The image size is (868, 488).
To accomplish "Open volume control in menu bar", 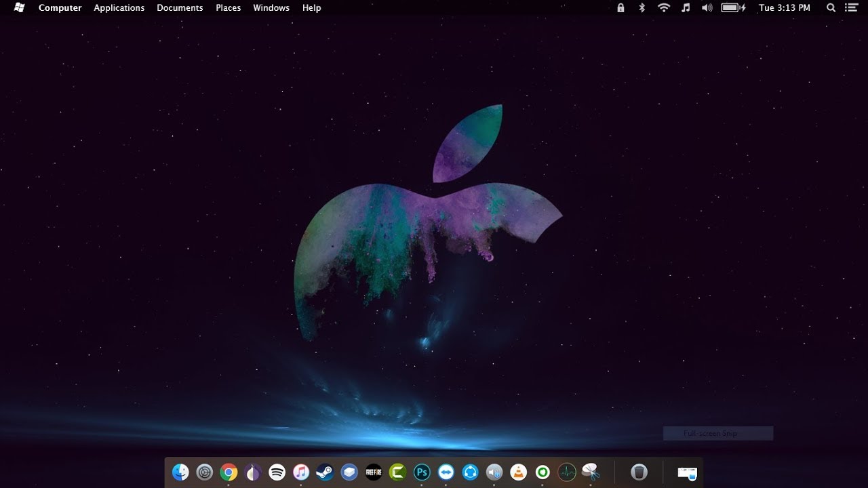I will coord(707,7).
